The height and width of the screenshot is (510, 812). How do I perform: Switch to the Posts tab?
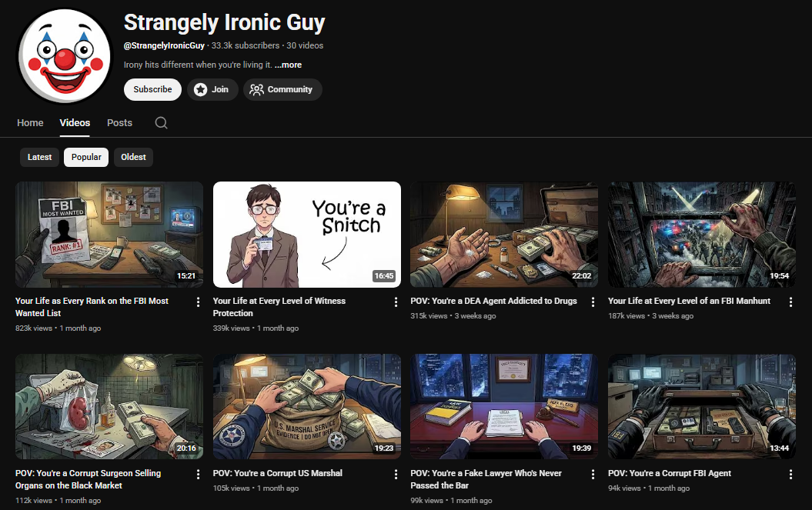(x=119, y=122)
